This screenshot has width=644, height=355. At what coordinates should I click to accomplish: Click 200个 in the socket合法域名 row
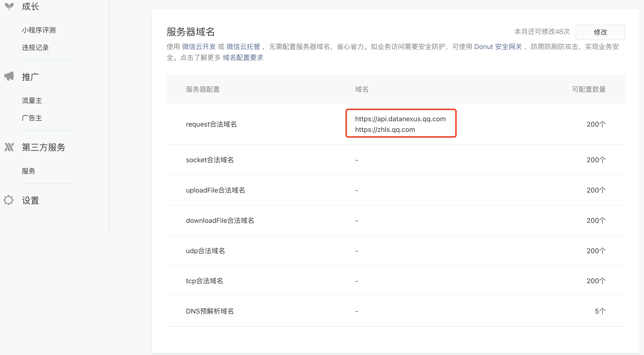coord(596,160)
